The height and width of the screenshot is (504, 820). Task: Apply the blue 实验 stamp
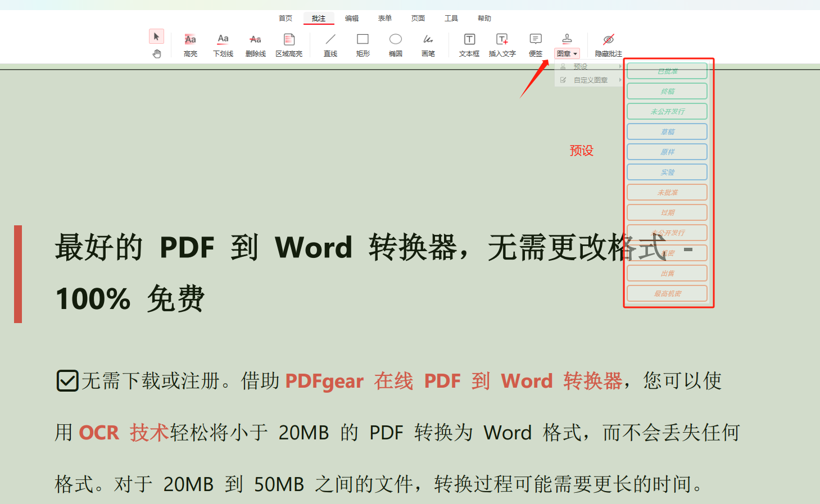coord(667,172)
